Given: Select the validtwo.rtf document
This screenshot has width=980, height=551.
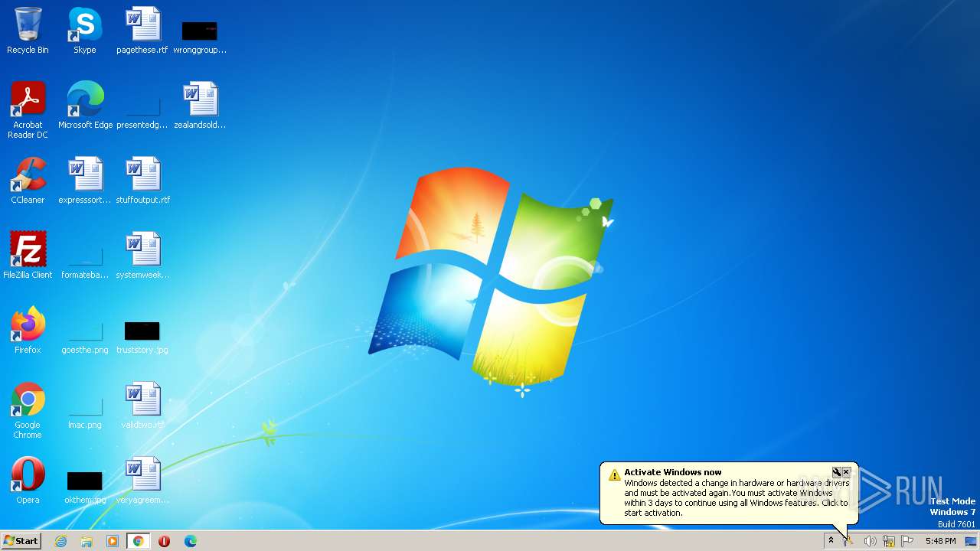Looking at the screenshot, I should [x=142, y=406].
